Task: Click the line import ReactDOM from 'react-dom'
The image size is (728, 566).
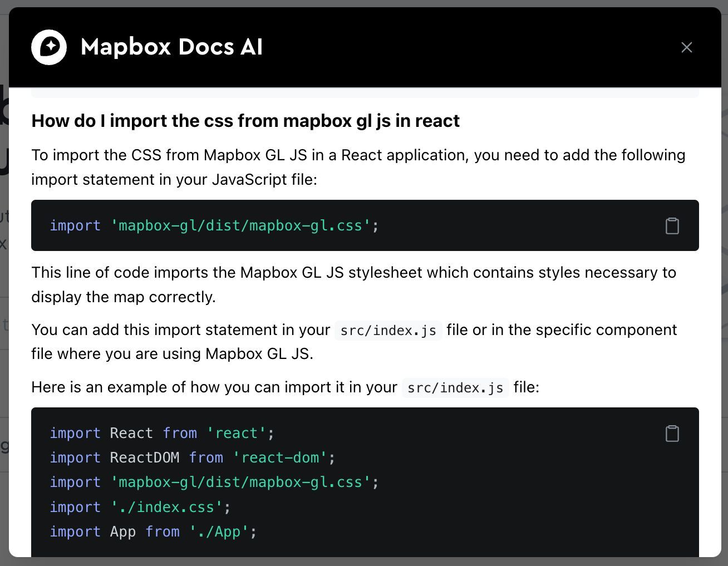Action: pyautogui.click(x=193, y=457)
